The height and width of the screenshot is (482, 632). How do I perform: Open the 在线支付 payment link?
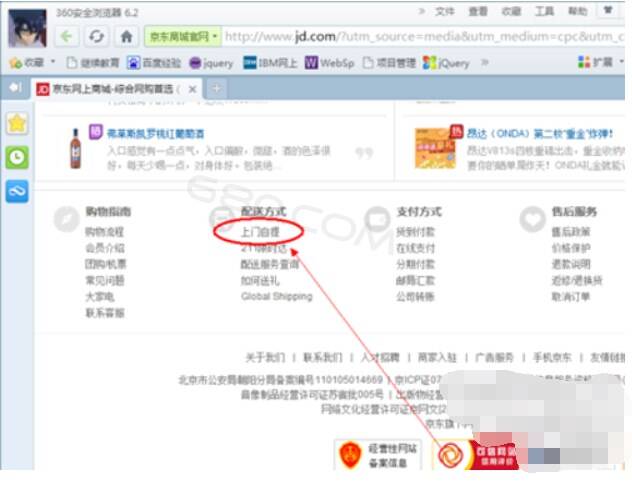pos(415,248)
